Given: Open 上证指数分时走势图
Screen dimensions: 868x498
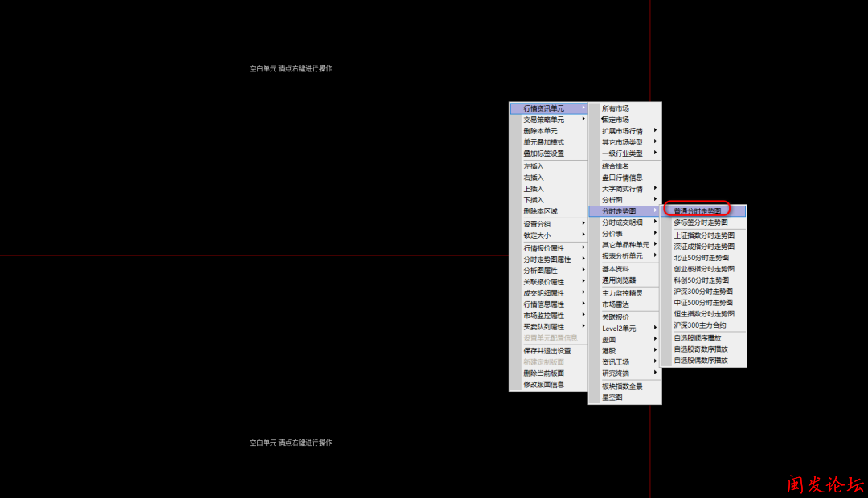Looking at the screenshot, I should click(703, 235).
